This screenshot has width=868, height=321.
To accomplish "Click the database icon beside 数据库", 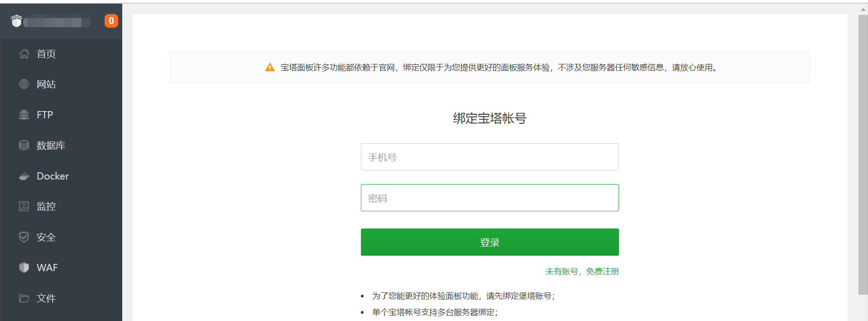I will pos(24,145).
